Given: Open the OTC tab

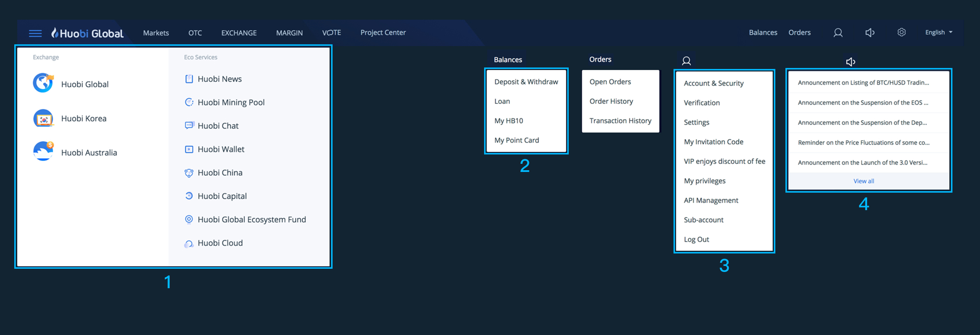Looking at the screenshot, I should point(195,33).
